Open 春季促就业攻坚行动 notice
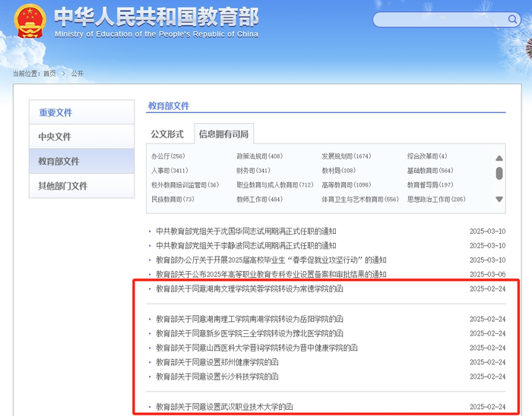The image size is (532, 416). click(x=271, y=260)
